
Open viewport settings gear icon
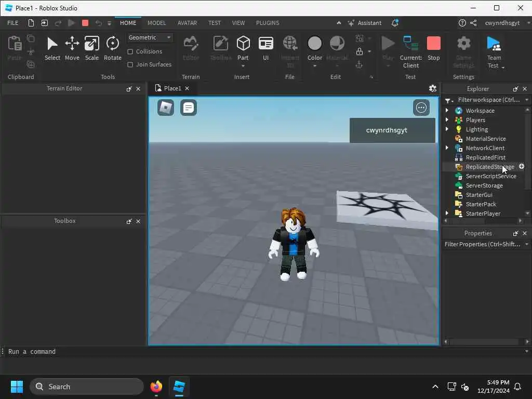432,88
